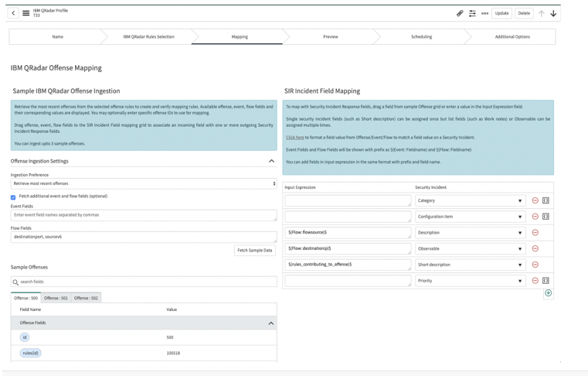The width and height of the screenshot is (588, 376).
Task: Open the Priority field dropdown
Action: pos(471,281)
